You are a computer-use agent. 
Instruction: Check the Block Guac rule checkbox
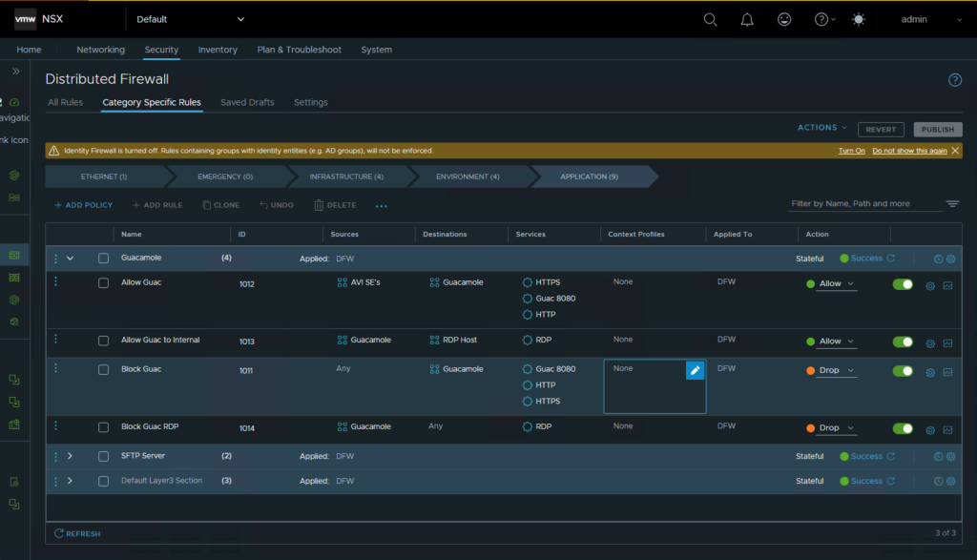[x=103, y=369]
